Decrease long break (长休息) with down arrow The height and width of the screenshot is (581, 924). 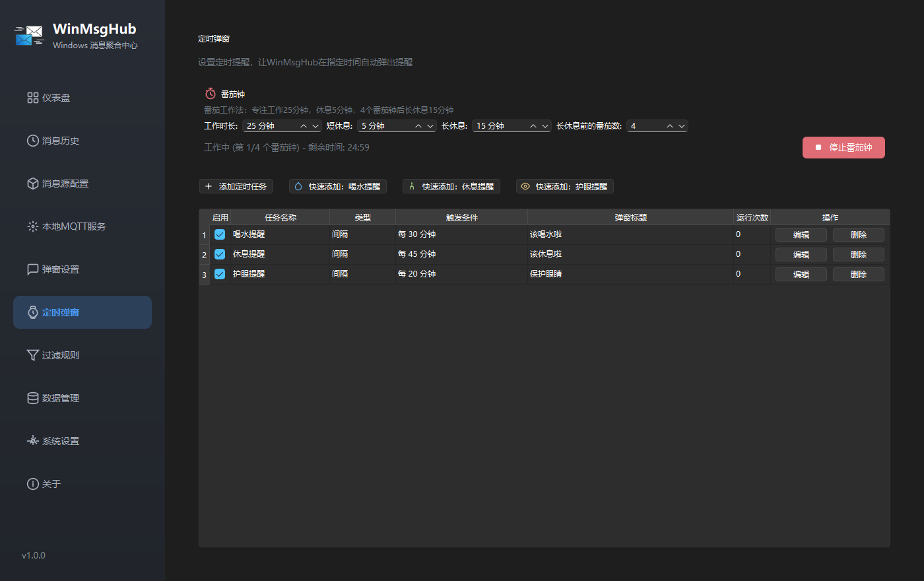[x=545, y=126]
